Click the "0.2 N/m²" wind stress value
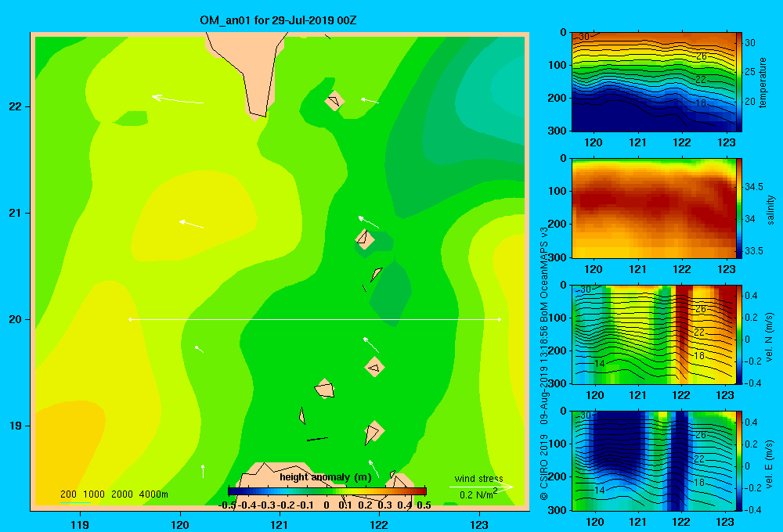783x532 pixels. [x=478, y=494]
